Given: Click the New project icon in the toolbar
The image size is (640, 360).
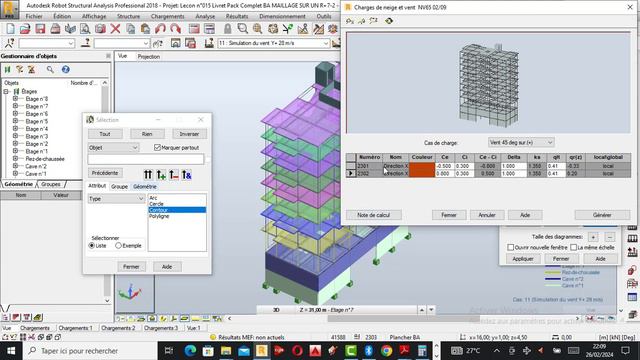Looking at the screenshot, I should click(11, 29).
